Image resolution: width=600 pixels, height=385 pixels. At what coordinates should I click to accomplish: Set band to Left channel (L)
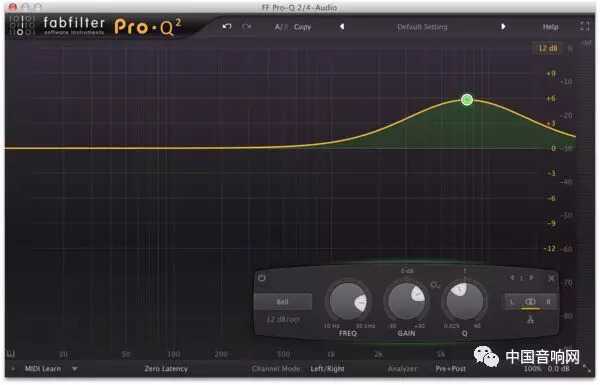(x=512, y=302)
